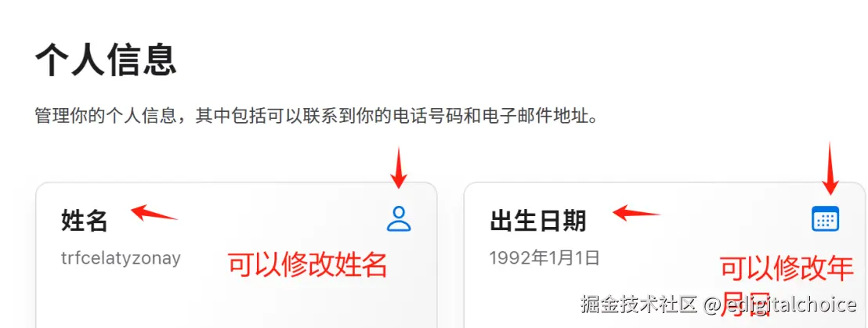Screen dimensions: 868x328
Task: Click the @edigitalchoice watermark handle
Action: coord(780,305)
